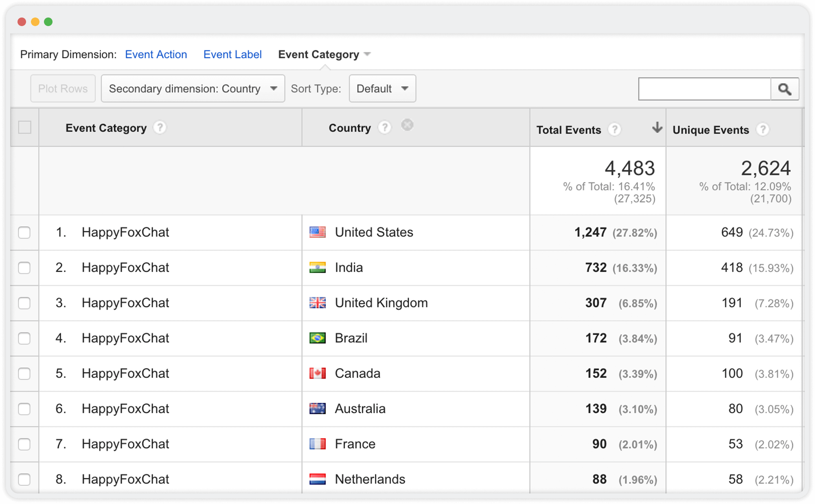
Task: Click inside the table search field
Action: (705, 89)
